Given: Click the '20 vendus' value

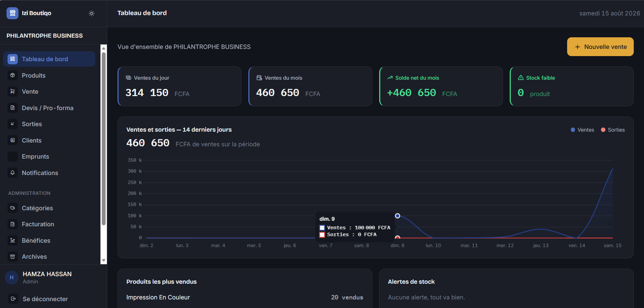Looking at the screenshot, I should click(347, 297).
